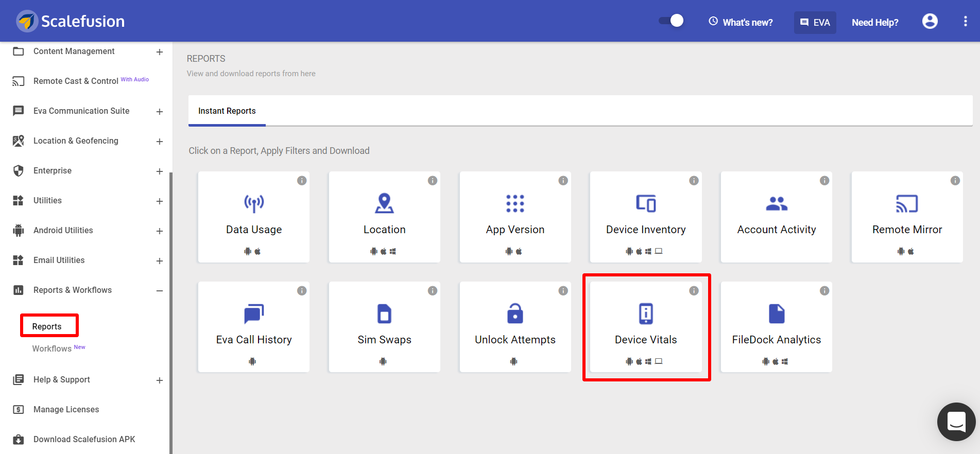980x454 pixels.
Task: Click the Scalefusion logo
Action: (x=71, y=21)
